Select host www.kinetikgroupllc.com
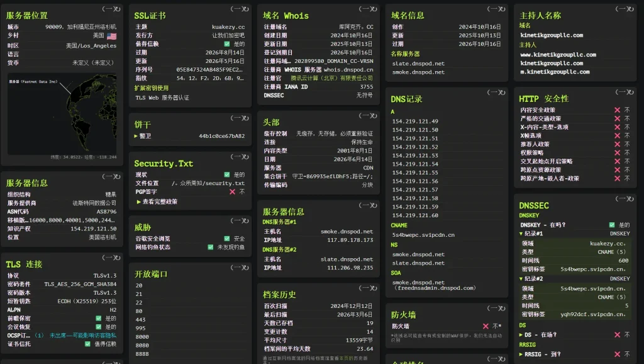The width and height of the screenshot is (644, 364). click(558, 55)
